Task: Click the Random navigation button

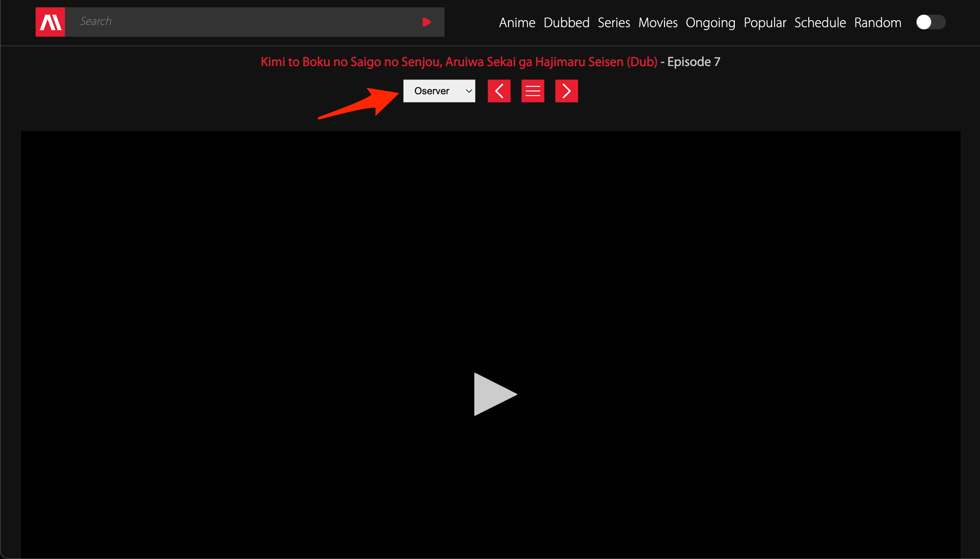Action: point(877,22)
